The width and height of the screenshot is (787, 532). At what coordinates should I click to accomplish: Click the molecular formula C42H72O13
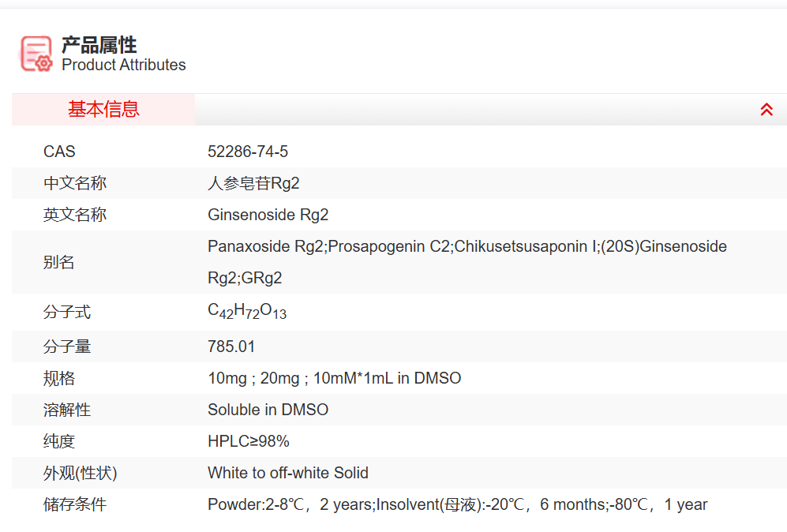(247, 312)
